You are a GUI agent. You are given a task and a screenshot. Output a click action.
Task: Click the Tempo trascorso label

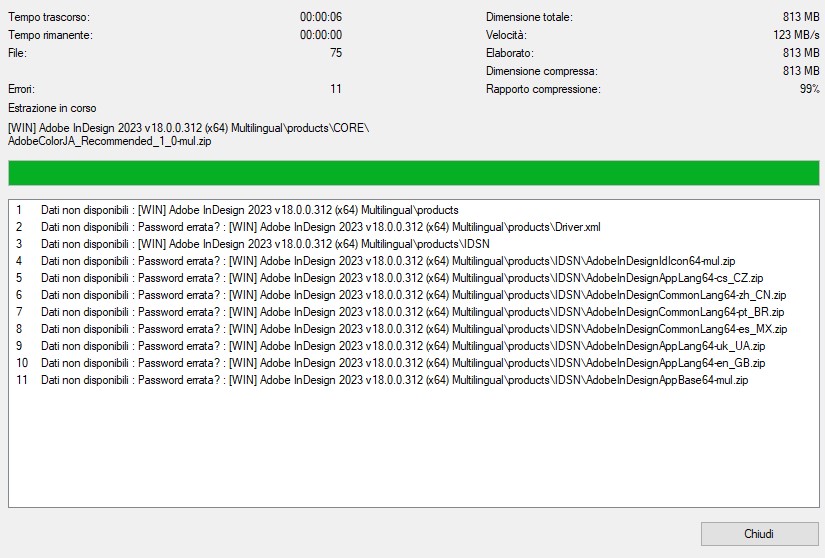tap(49, 17)
